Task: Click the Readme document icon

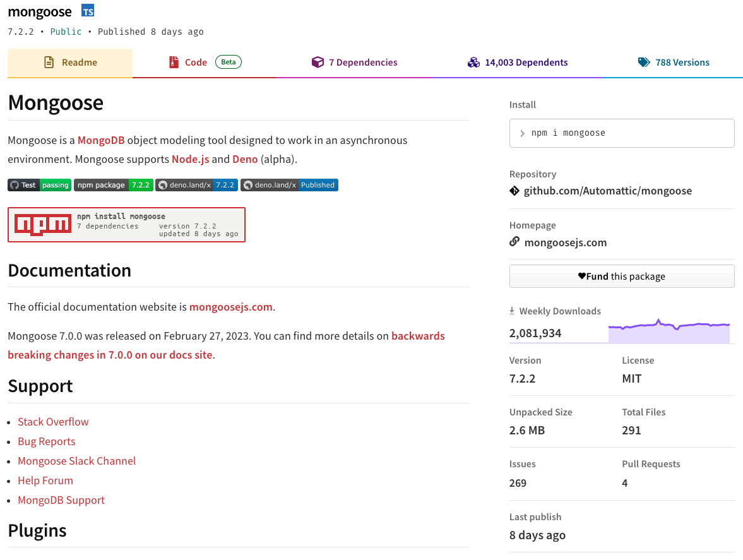Action: tap(49, 62)
